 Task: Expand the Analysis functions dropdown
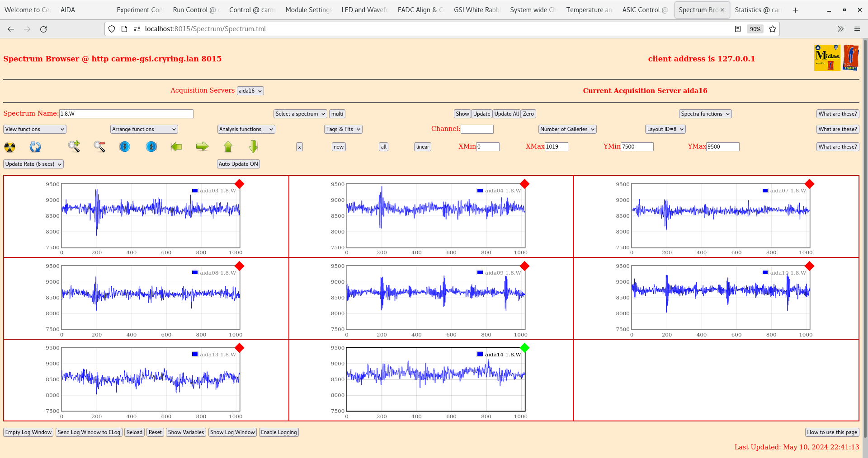(246, 129)
